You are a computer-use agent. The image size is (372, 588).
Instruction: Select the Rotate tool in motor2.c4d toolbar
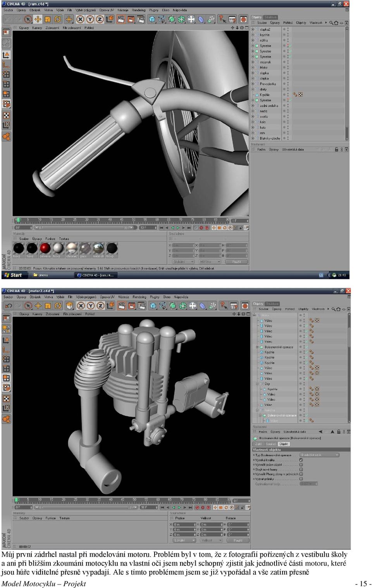(x=58, y=306)
